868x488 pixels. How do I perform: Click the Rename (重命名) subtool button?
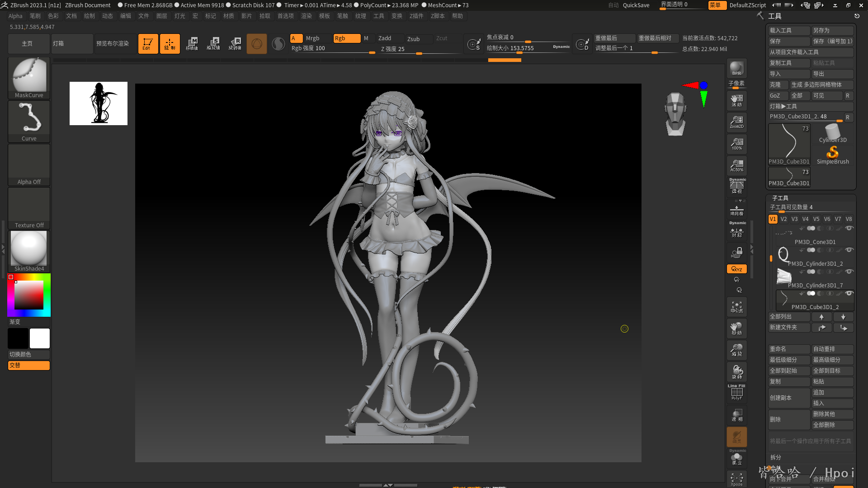tap(789, 349)
